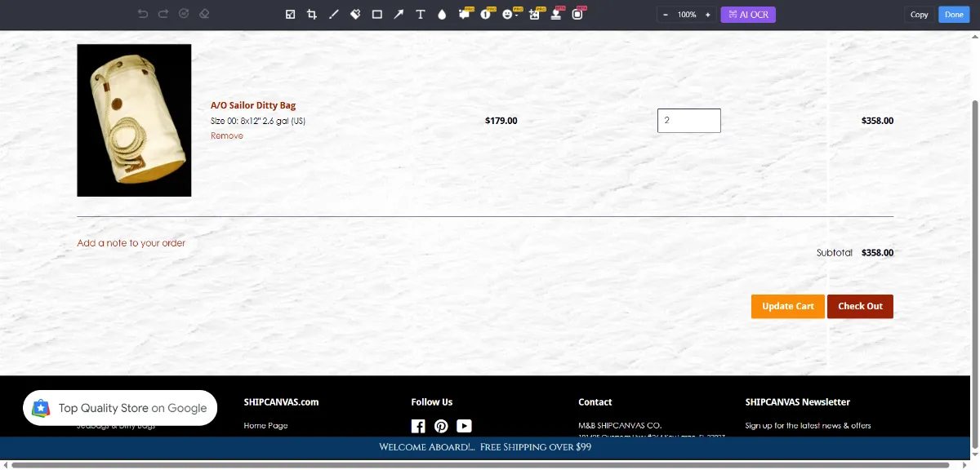Click the circular reset icon in the toolbar
Screen dimensions: 980x470
tap(184, 14)
